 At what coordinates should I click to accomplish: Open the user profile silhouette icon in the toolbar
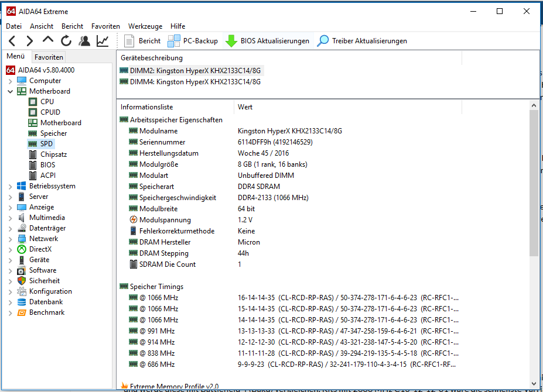pyautogui.click(x=84, y=41)
